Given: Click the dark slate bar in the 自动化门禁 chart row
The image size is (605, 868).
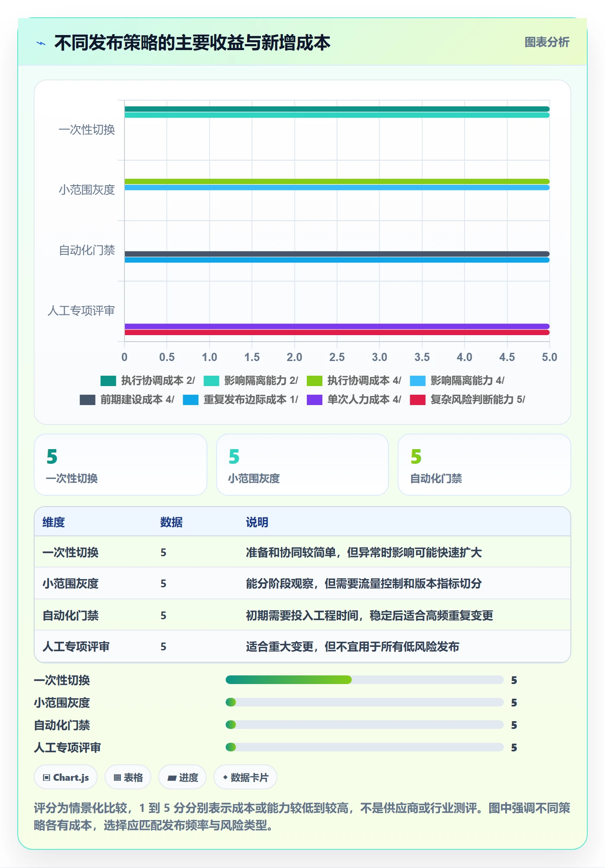Looking at the screenshot, I should point(337,254).
